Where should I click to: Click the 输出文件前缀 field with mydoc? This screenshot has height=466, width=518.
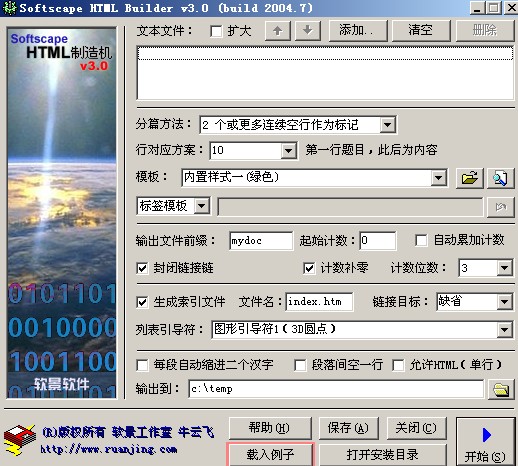point(261,241)
